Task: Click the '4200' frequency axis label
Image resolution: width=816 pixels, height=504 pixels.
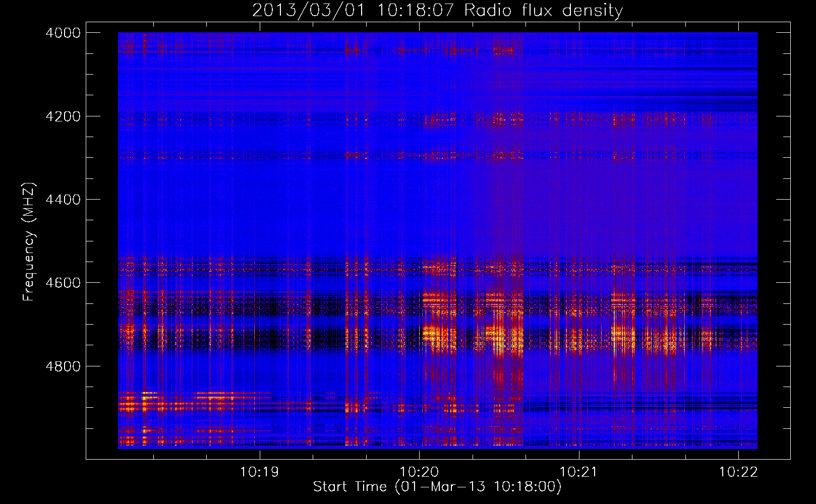Action: 63,116
